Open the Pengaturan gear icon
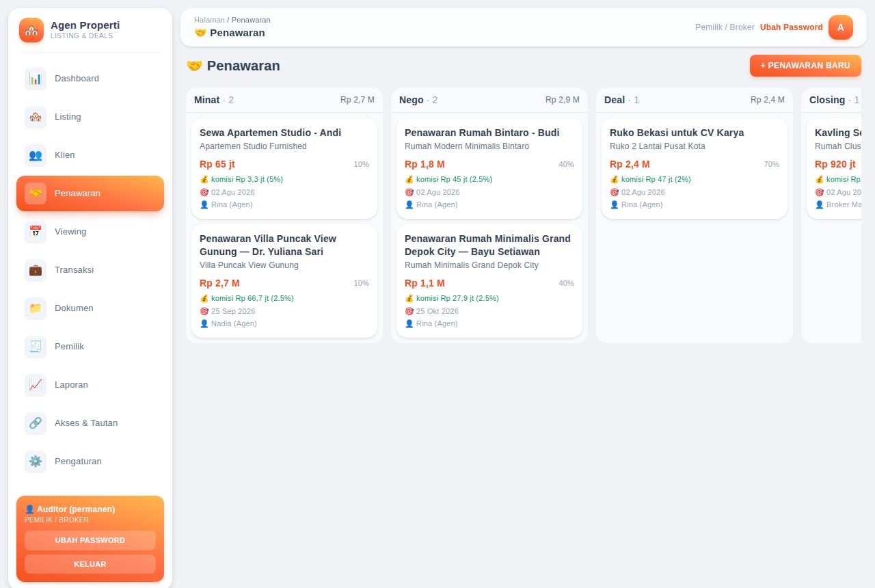The height and width of the screenshot is (588, 875). coord(36,462)
